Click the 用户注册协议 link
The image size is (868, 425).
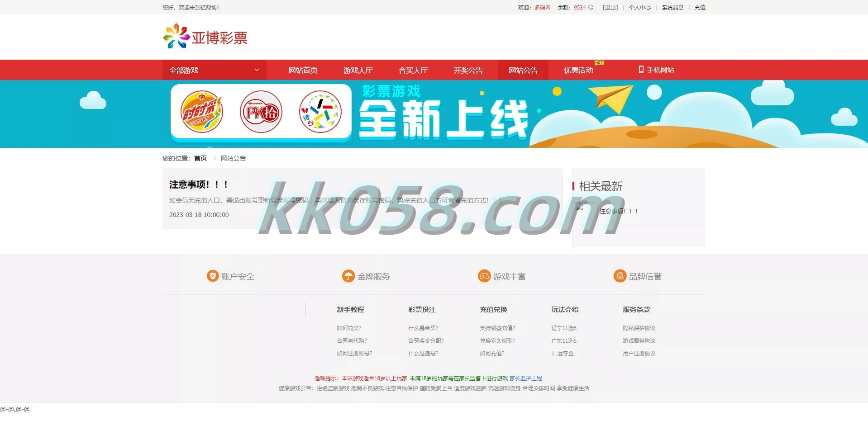[x=639, y=354]
